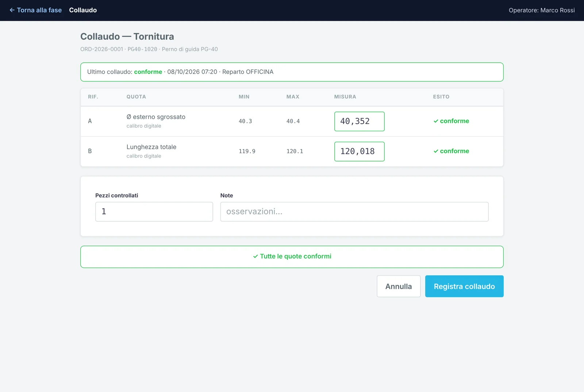This screenshot has width=584, height=392.
Task: Click Operatore: Marco Rossi label
Action: [542, 10]
